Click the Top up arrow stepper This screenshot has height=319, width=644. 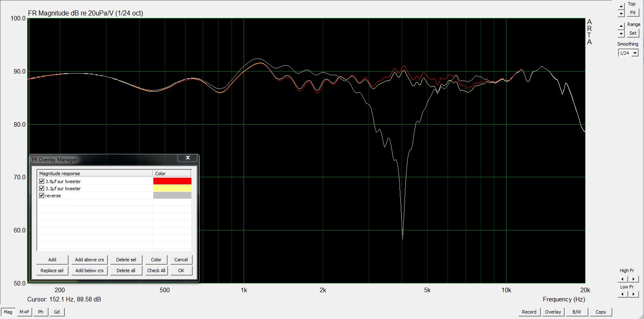pos(621,6)
